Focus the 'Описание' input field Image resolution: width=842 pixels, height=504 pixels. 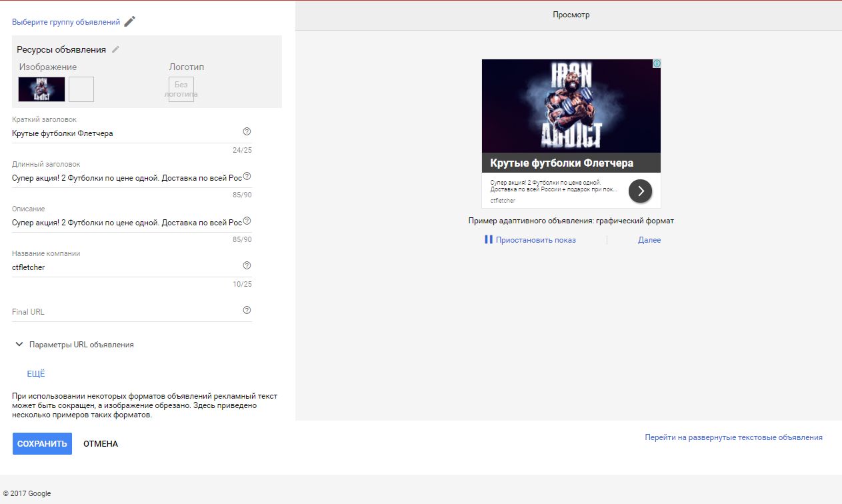click(127, 223)
